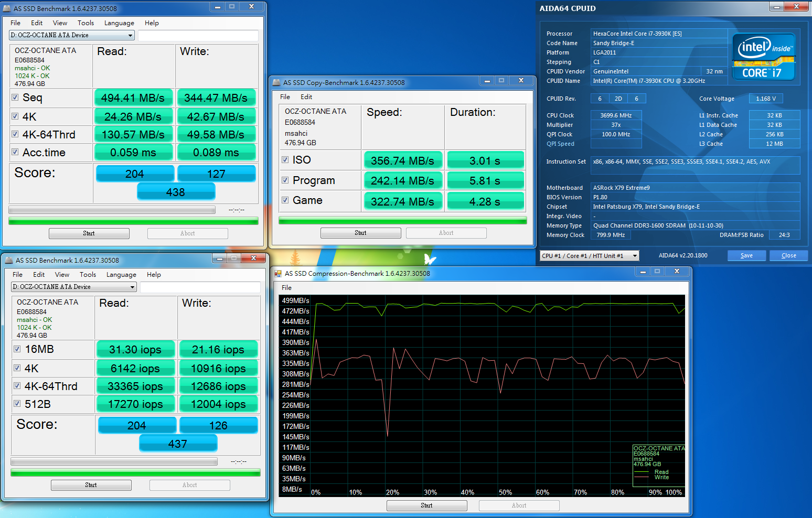Image resolution: width=812 pixels, height=518 pixels.
Task: Open Tools menu in top AS SSD Benchmark
Action: tap(86, 23)
